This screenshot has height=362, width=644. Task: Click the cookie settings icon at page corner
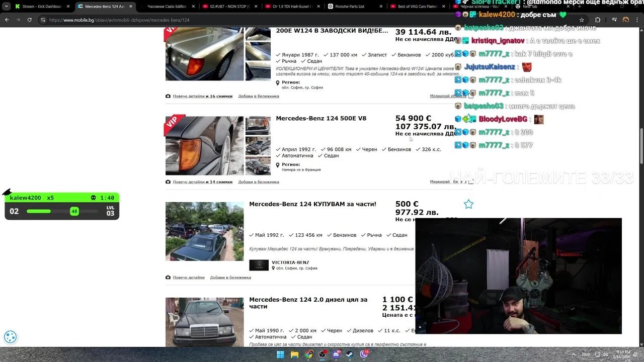tap(11, 337)
